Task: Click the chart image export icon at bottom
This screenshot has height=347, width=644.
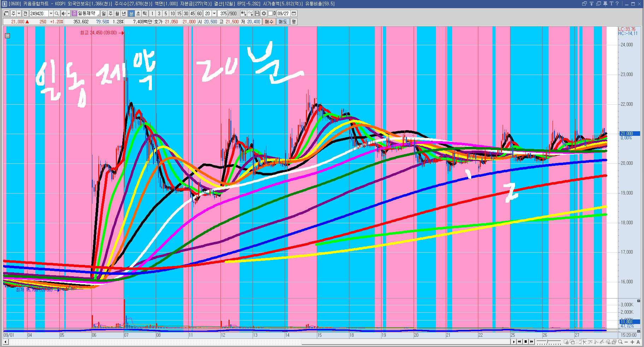Action: 614,342
